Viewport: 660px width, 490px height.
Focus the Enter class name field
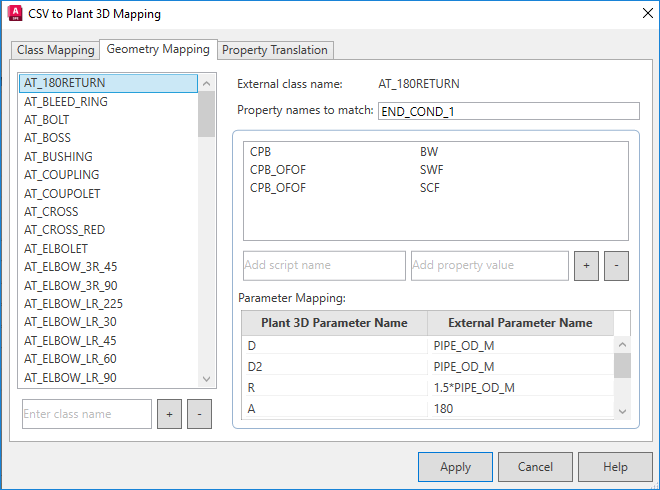click(87, 414)
